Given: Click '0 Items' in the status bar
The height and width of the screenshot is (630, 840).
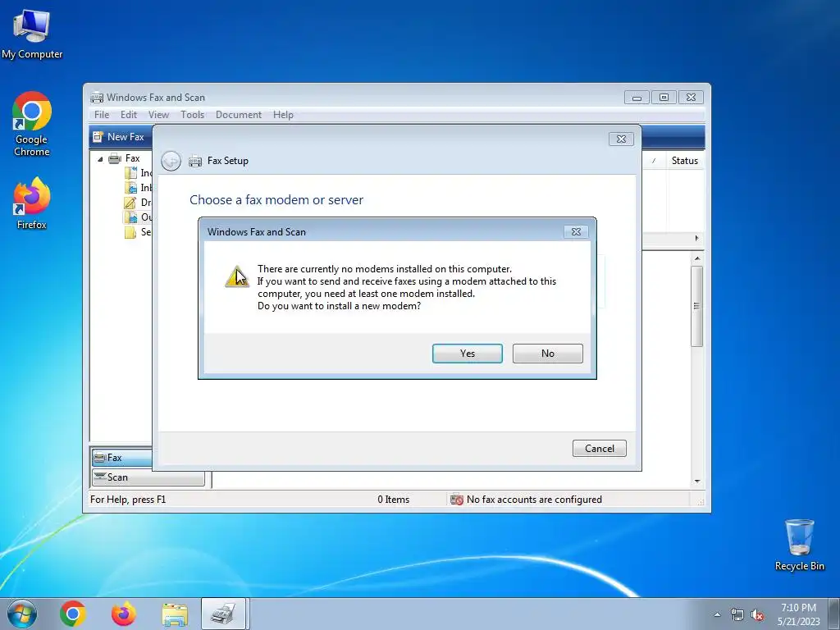Looking at the screenshot, I should [393, 500].
